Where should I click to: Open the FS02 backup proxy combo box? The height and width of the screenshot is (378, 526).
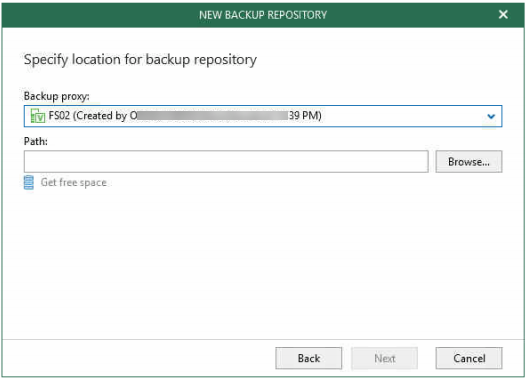[263, 116]
